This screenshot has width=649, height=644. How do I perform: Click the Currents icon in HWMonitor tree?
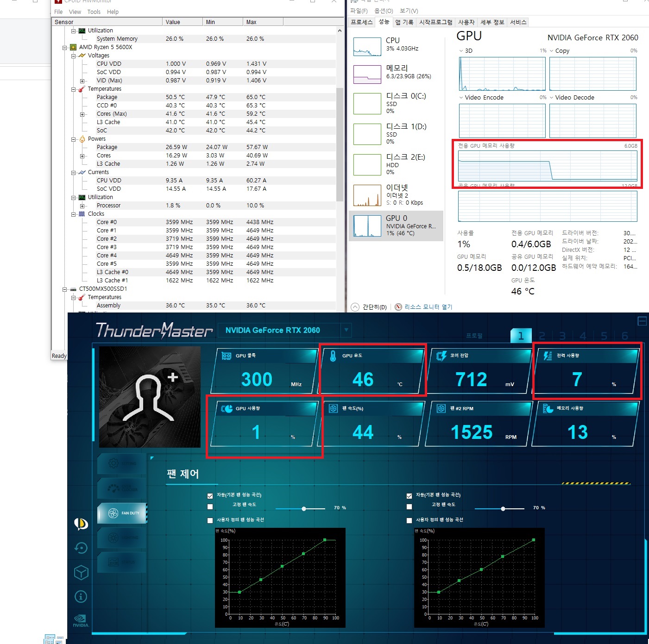pos(82,172)
